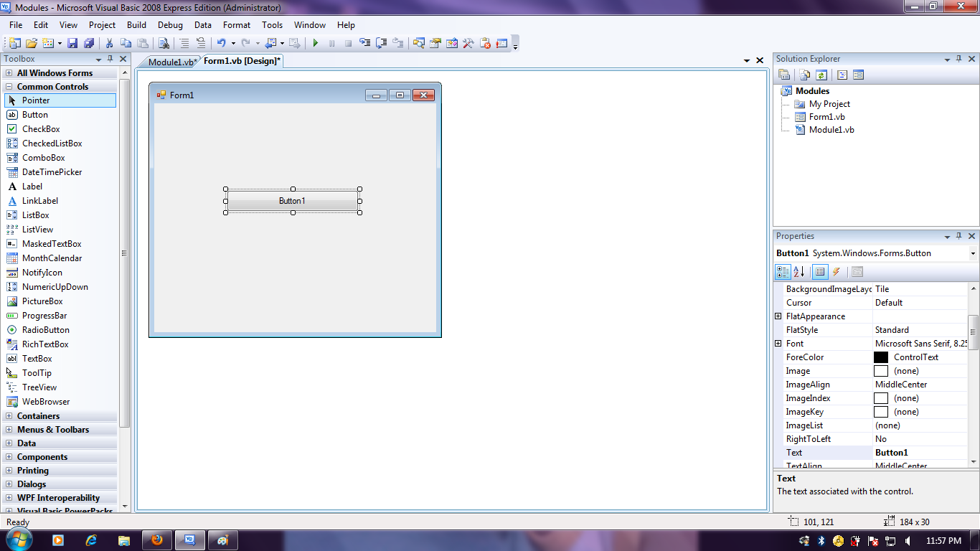Select Form1.vb in Solution Explorer

point(826,117)
